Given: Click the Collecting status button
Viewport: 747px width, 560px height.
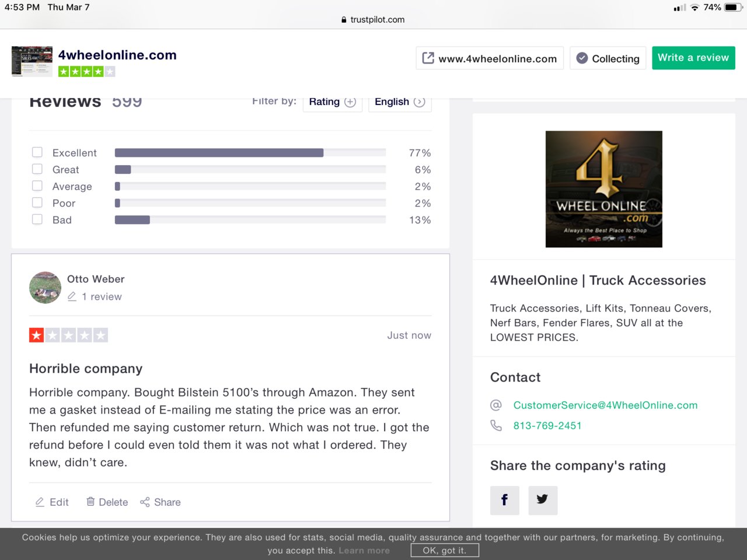Looking at the screenshot, I should [x=608, y=58].
